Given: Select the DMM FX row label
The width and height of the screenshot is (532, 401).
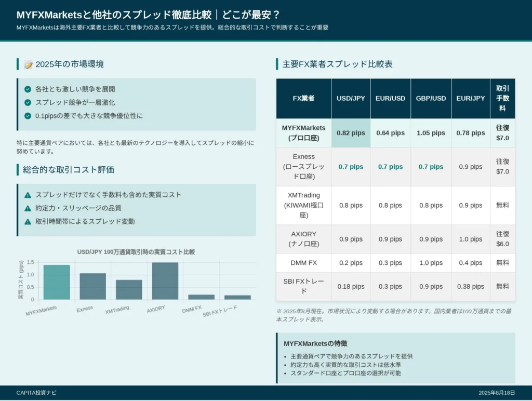Looking at the screenshot, I should [303, 263].
